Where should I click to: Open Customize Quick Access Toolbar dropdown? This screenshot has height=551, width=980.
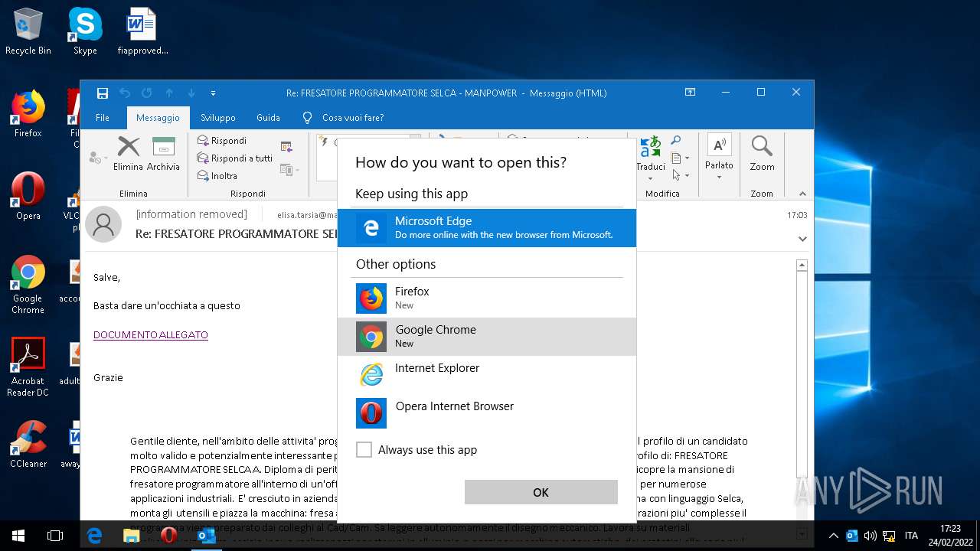point(213,93)
